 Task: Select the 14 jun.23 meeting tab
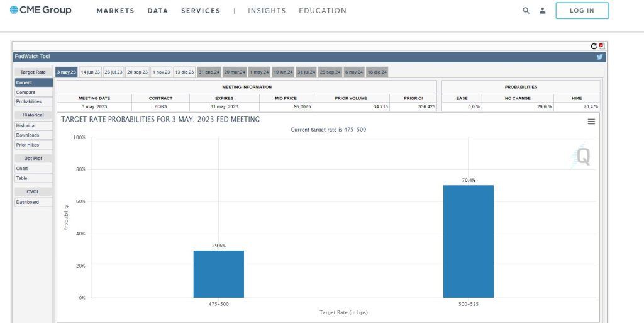(91, 72)
